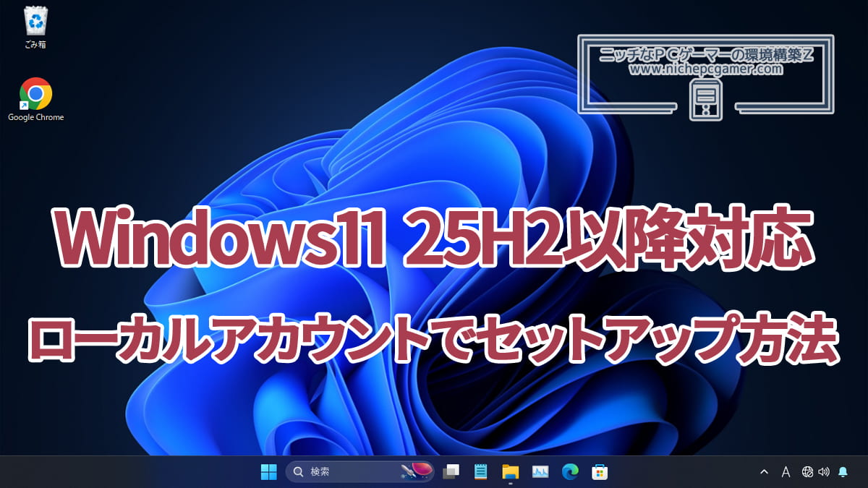Open Task View from the taskbar
The width and height of the screenshot is (868, 488).
(451, 472)
